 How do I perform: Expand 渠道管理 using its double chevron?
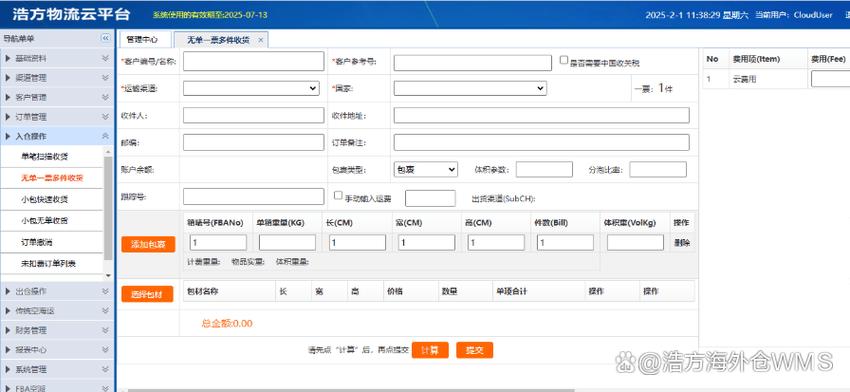point(105,78)
